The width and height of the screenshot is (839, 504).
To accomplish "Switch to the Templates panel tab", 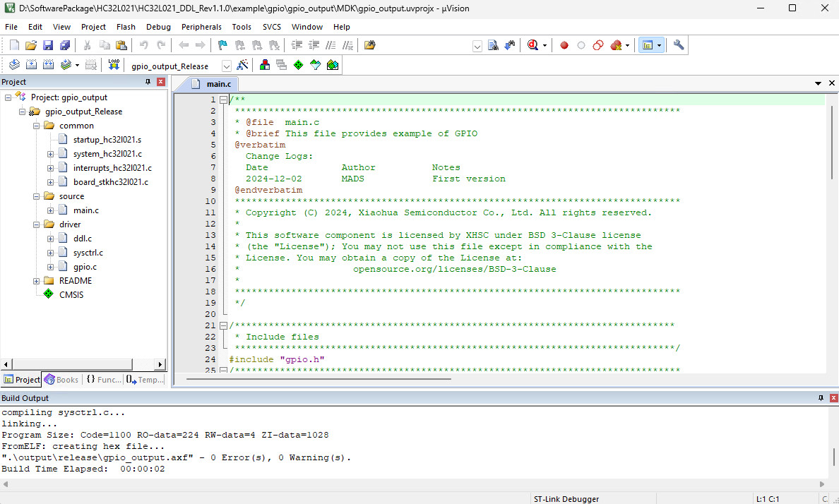I will (x=145, y=379).
